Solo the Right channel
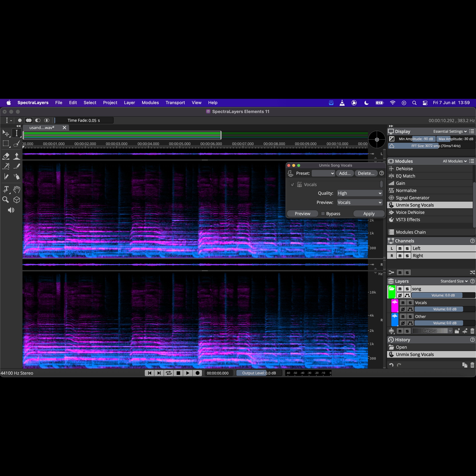Image resolution: width=476 pixels, height=476 pixels. (x=407, y=256)
